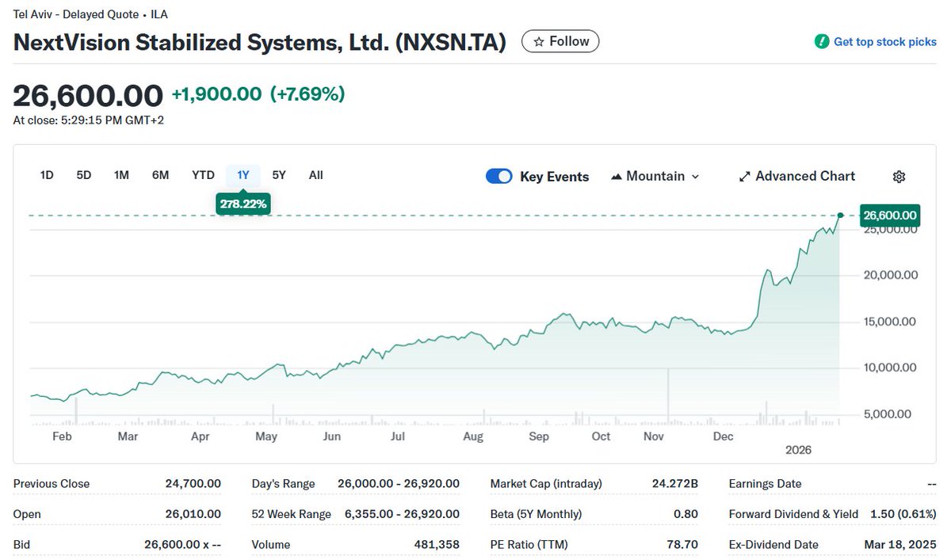Click the Advanced Chart expand arrows icon
Image resolution: width=951 pixels, height=560 pixels.
pos(744,177)
